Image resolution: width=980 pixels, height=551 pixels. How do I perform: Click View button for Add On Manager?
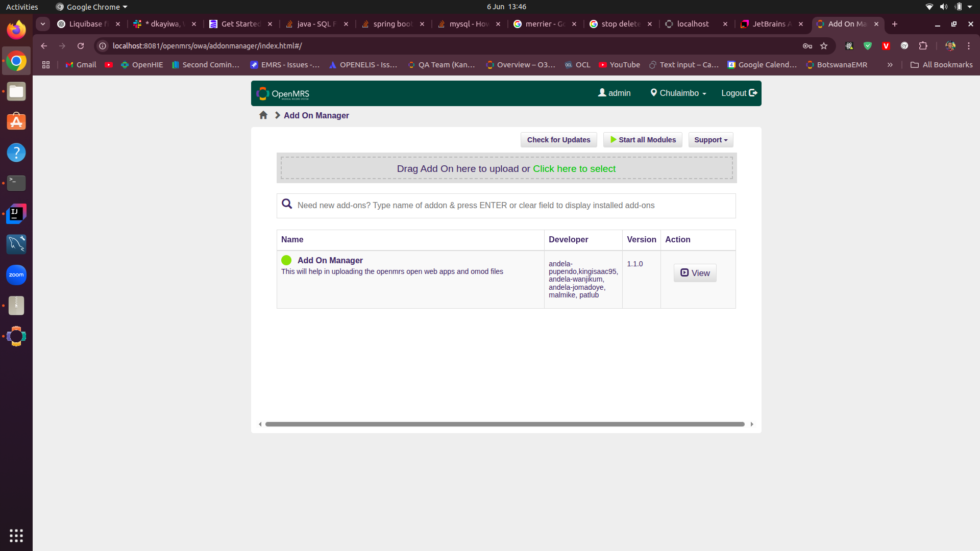(695, 273)
